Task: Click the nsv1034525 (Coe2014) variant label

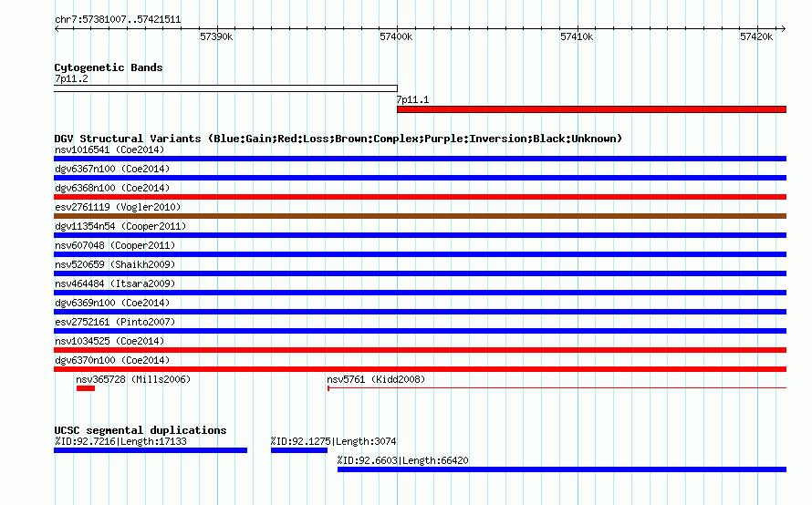Action: (109, 341)
